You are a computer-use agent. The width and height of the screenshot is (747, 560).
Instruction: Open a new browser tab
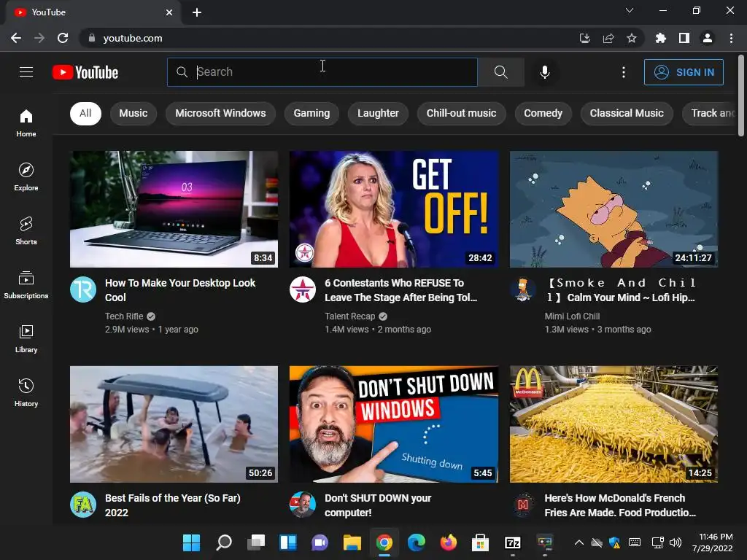(197, 12)
